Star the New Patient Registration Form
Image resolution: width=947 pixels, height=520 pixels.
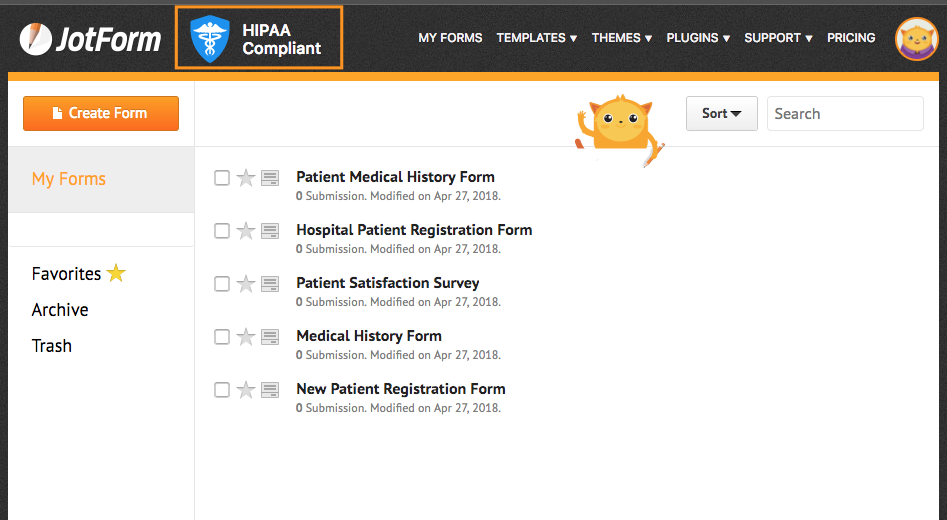coord(246,390)
